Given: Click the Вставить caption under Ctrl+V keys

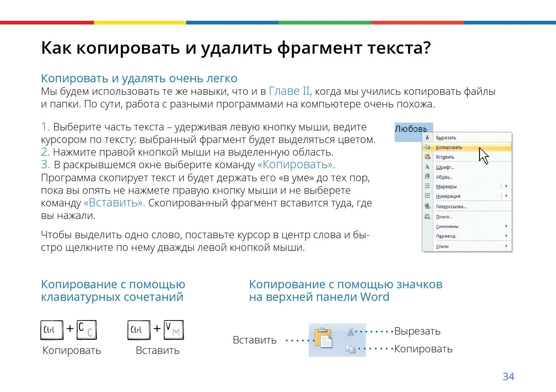Looking at the screenshot, I should [x=158, y=351].
